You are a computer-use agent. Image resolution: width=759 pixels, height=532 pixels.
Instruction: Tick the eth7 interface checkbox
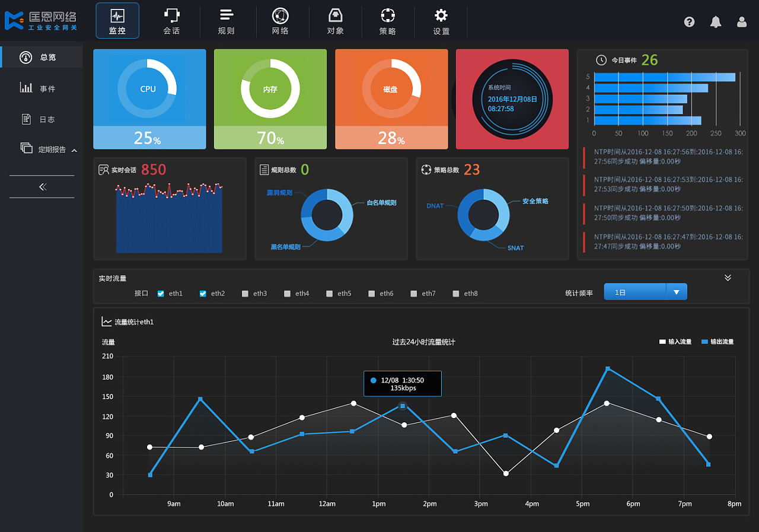tap(414, 294)
